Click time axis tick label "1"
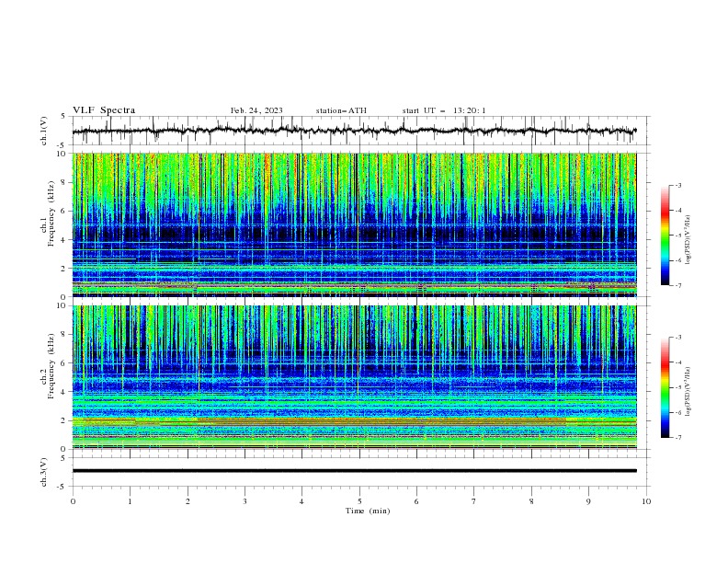 tap(130, 501)
